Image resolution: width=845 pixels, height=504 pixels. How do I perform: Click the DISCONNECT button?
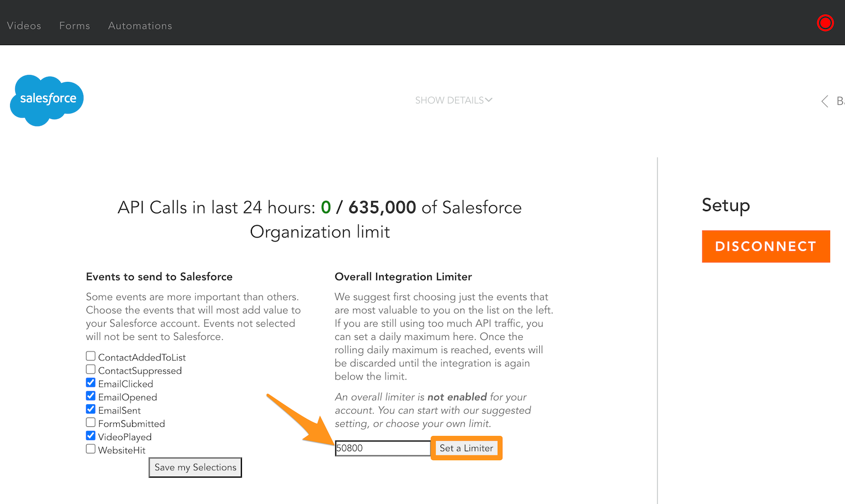tap(766, 246)
